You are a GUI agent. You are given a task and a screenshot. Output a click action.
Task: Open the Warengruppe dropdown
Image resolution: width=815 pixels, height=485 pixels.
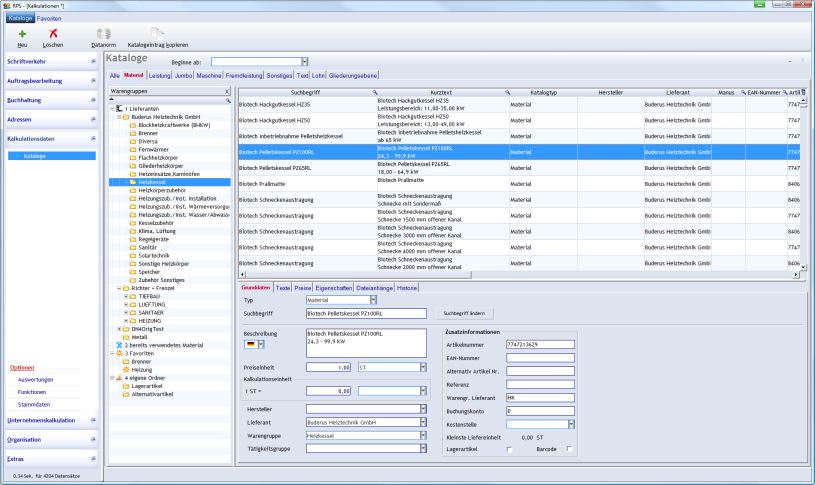(423, 436)
